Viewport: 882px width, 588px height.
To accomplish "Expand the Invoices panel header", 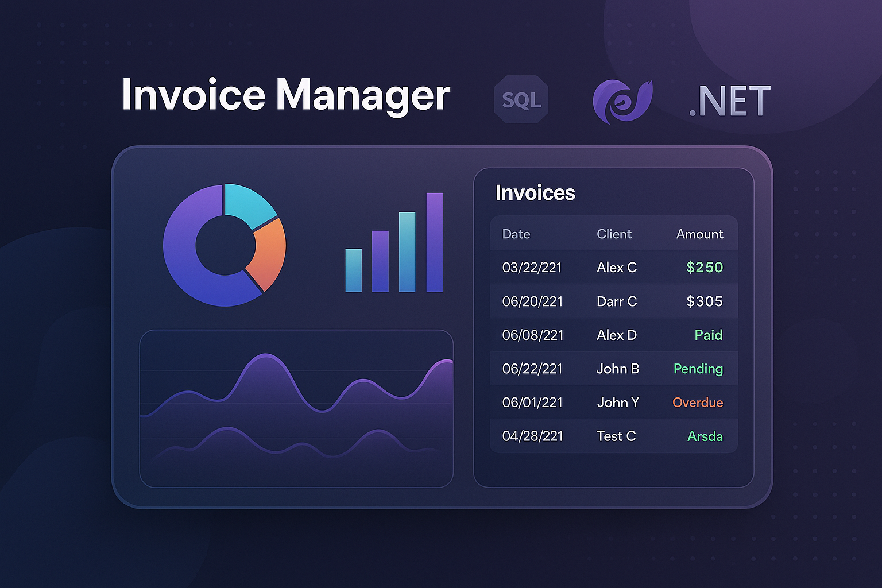I will 535,193.
